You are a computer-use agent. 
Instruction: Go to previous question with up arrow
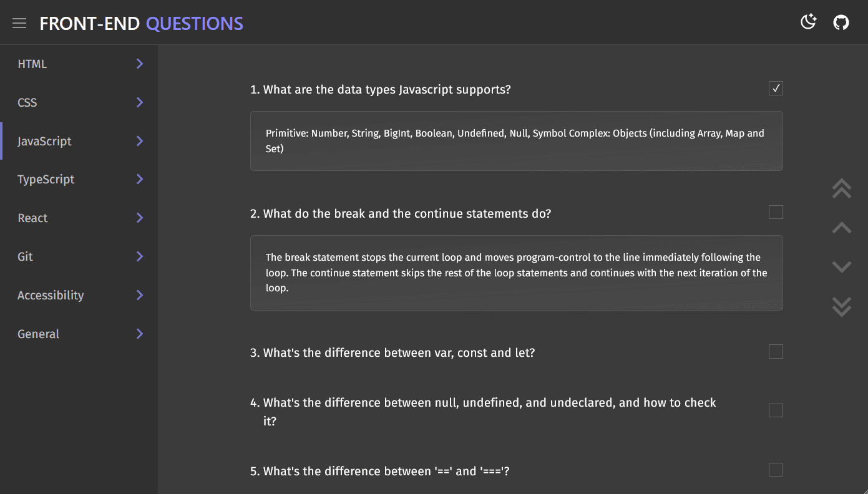coord(841,228)
